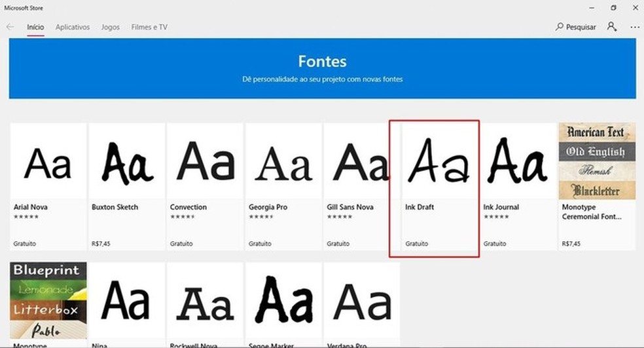644x348 pixels.
Task: Select the Convection font preview image
Action: pos(205,161)
